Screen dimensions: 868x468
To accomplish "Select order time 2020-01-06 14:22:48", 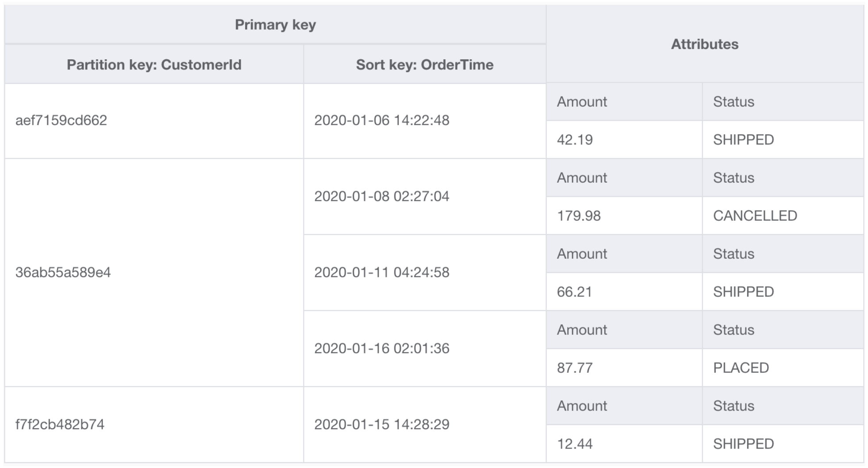I will coord(381,120).
